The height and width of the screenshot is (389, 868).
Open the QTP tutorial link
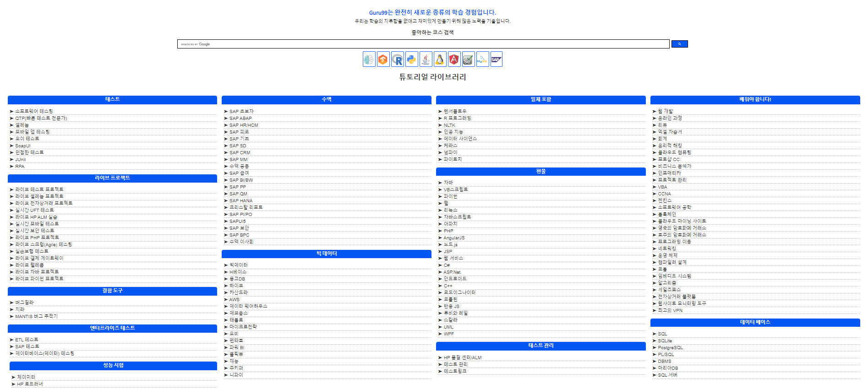41,118
